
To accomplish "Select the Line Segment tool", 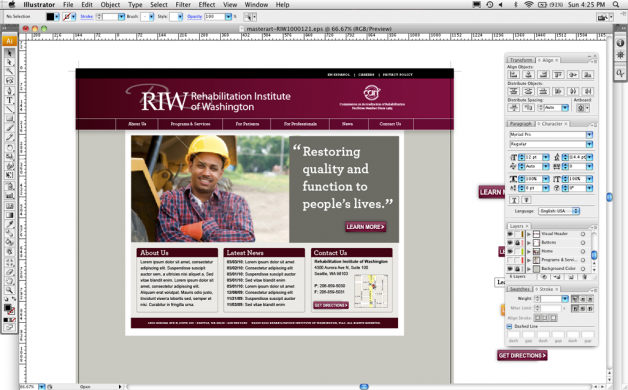I will (10, 109).
